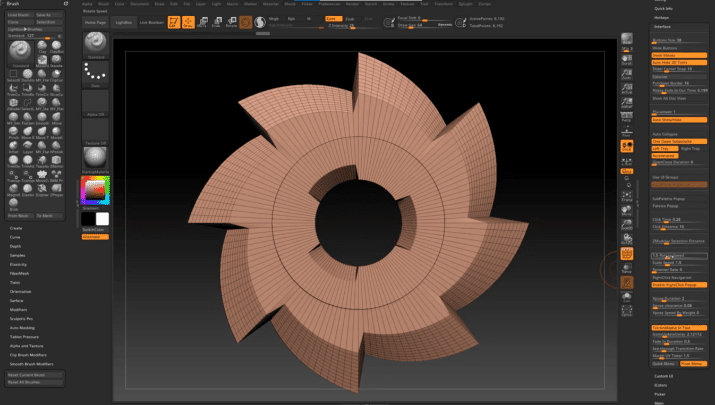Switch to Scale mode in toolbar
715x405 pixels.
click(x=217, y=22)
